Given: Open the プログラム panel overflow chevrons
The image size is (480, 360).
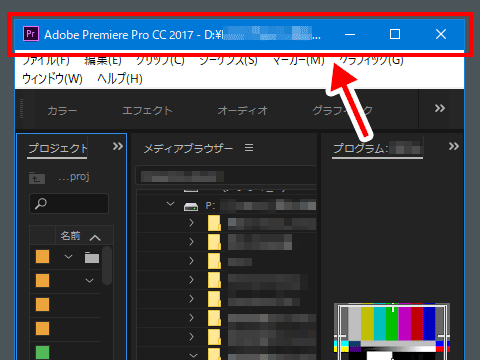Looking at the screenshot, I should pos(454,146).
